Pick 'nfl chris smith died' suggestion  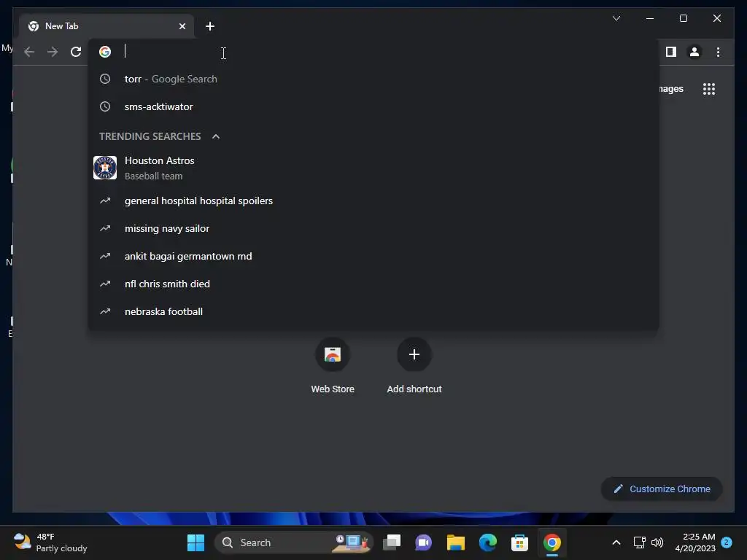tap(373, 284)
